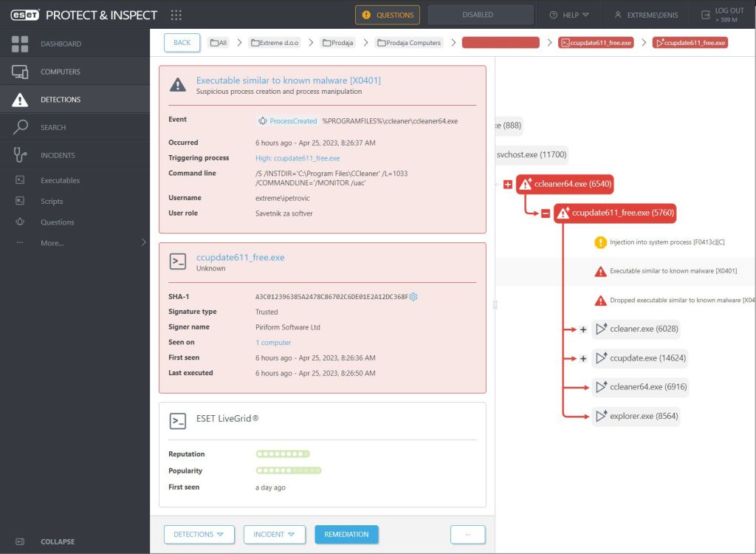Click the gear icon next to SHA-1 hash

(413, 297)
